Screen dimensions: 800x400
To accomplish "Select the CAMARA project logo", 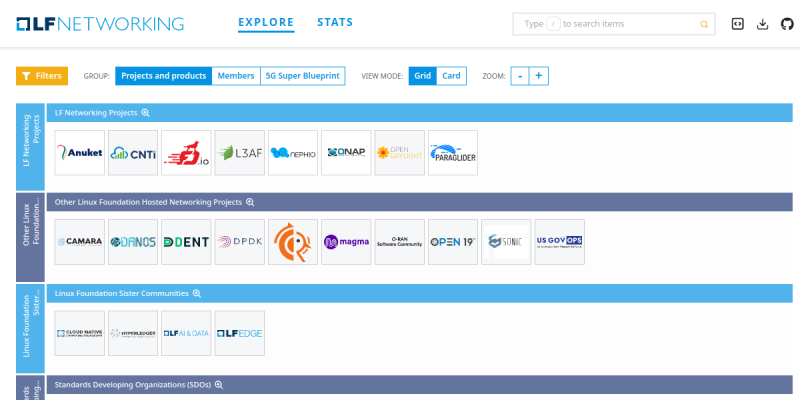I will coord(80,242).
